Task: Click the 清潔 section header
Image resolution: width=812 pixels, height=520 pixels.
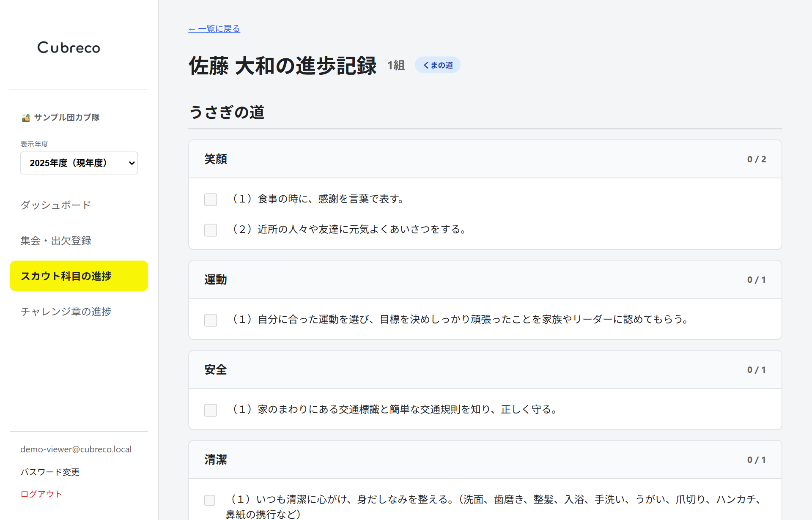Action: pyautogui.click(x=485, y=460)
